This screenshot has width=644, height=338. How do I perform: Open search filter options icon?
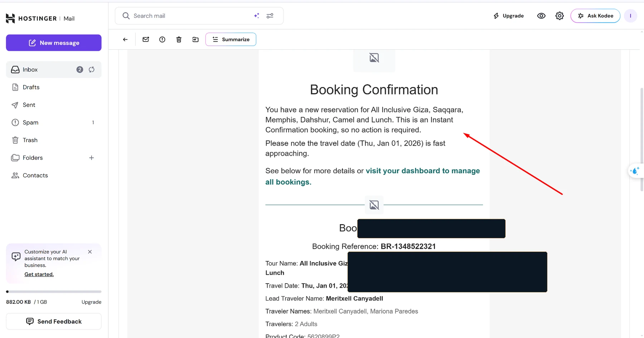(270, 16)
